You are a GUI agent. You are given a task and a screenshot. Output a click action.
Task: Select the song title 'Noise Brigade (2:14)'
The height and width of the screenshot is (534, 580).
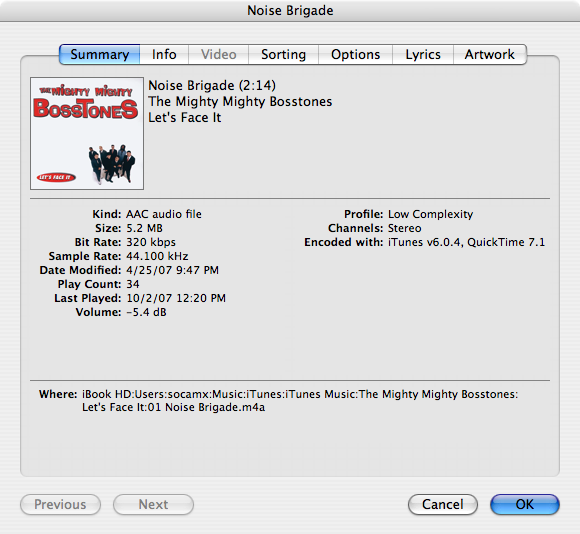[212, 85]
